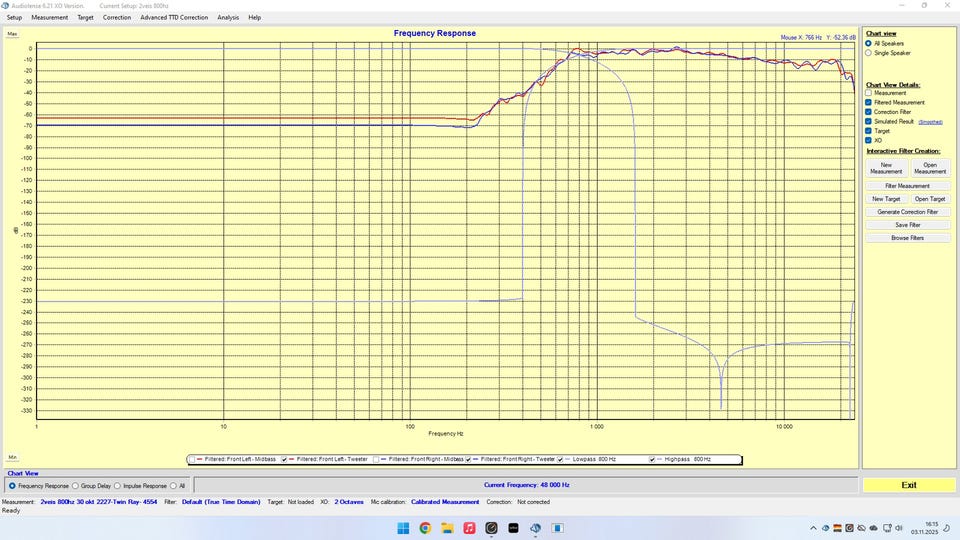
Task: Uncheck the Correction Filter checkbox
Action: tap(869, 112)
